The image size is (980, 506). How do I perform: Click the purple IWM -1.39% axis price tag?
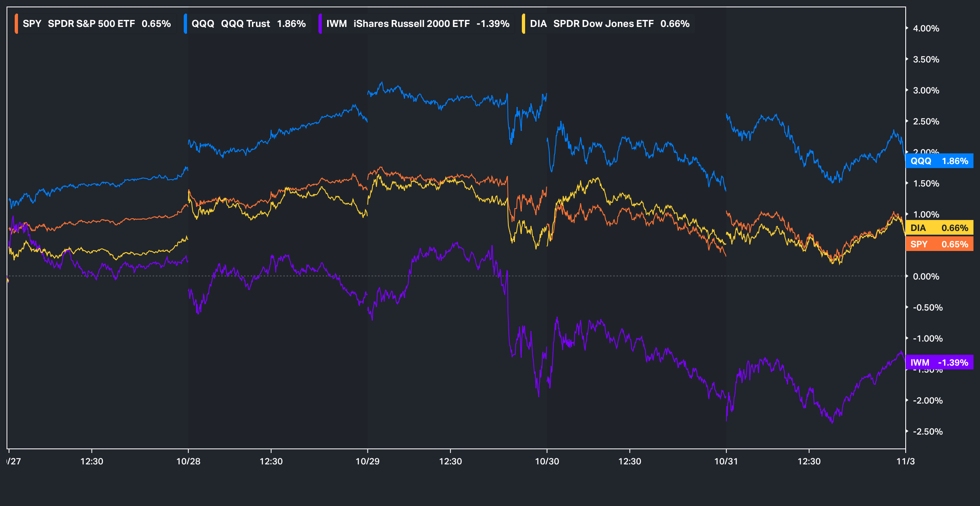pyautogui.click(x=939, y=362)
